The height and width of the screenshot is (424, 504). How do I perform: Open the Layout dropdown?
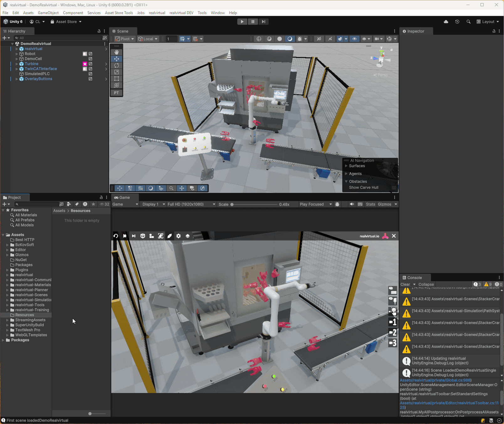point(488,22)
